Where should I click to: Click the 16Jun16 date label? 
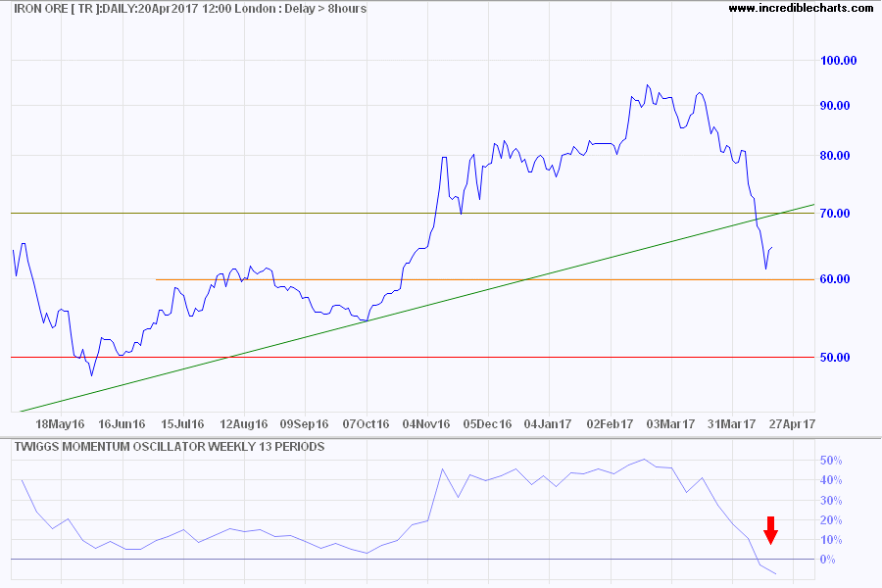point(122,423)
